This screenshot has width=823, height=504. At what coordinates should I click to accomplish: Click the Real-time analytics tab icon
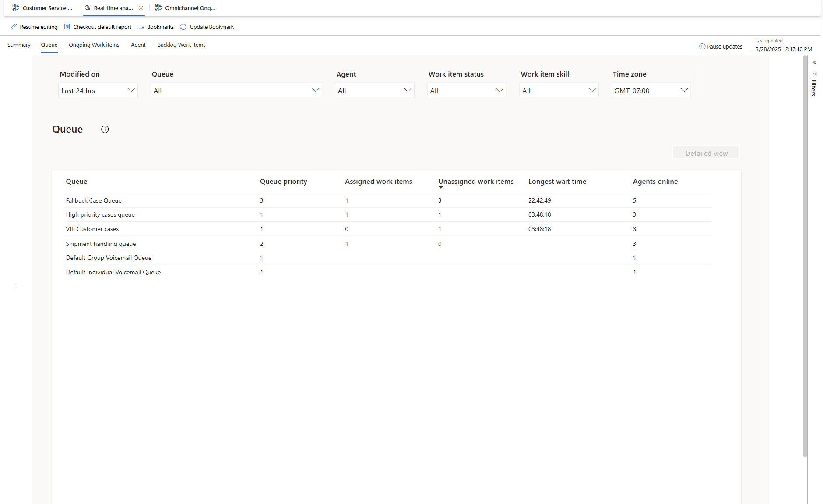pos(87,8)
